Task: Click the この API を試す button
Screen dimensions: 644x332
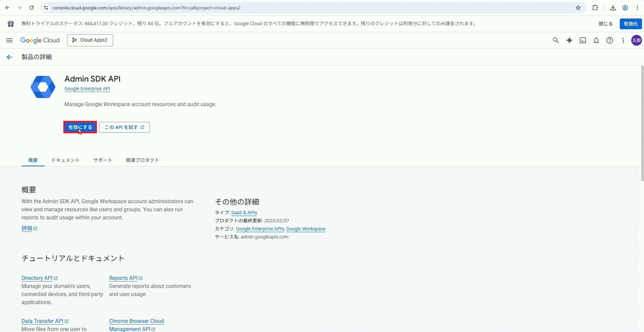Action: coord(124,127)
